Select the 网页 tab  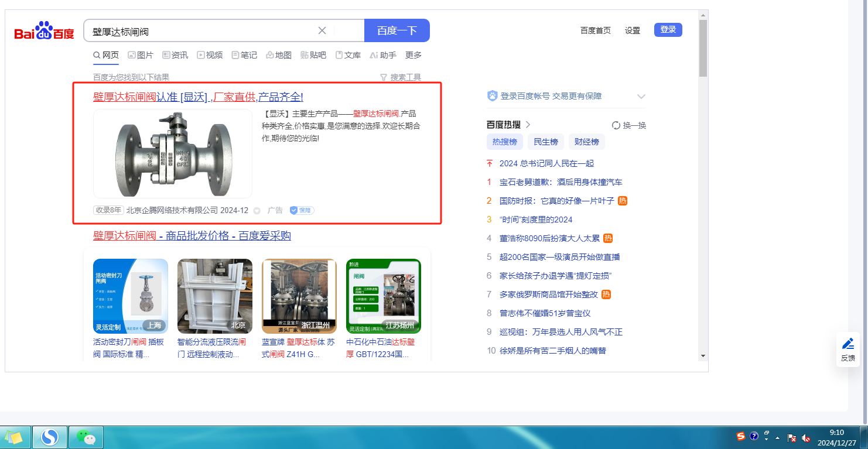point(106,55)
